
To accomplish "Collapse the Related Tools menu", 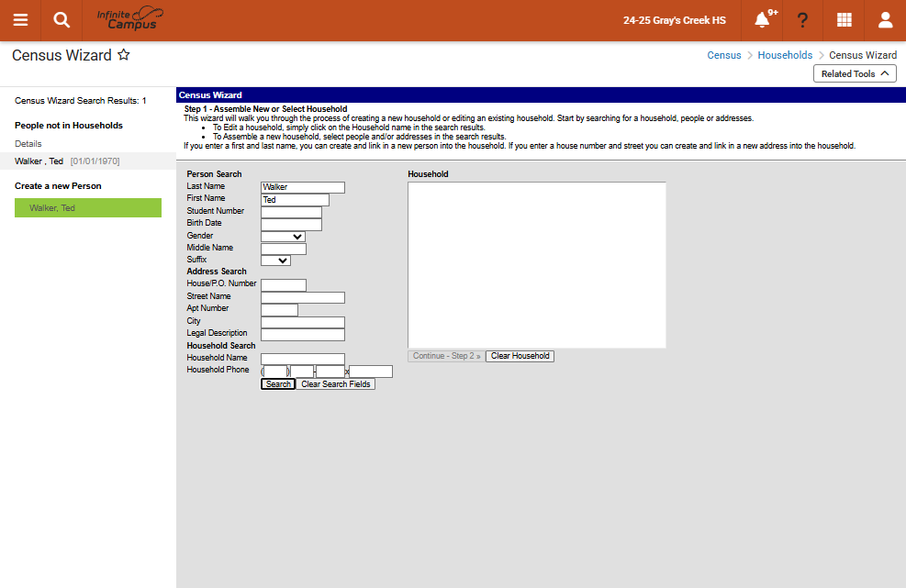I will pos(855,74).
